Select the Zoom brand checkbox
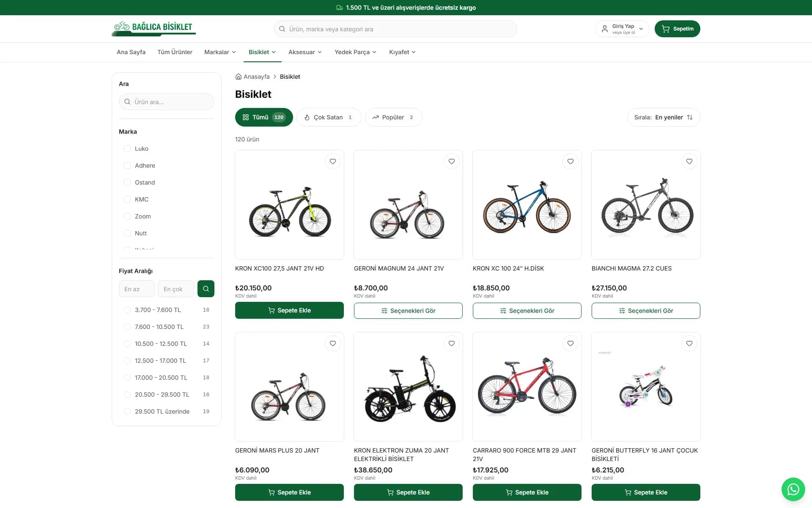Screen dimensions: 812x508 (127, 216)
